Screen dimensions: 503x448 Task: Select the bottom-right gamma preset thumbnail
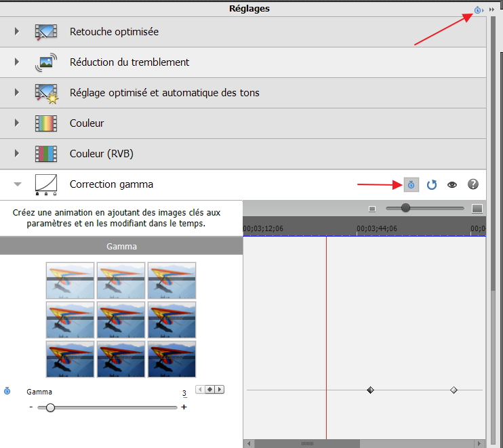click(172, 359)
